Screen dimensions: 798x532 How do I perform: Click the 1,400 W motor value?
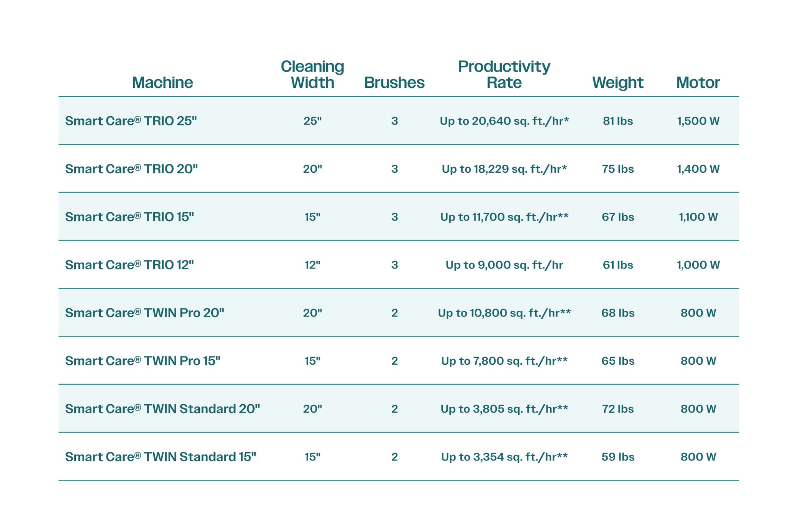[698, 169]
